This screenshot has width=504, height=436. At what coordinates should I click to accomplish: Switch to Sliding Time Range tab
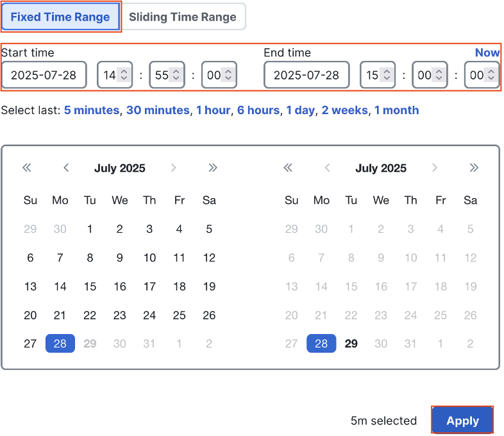coord(183,17)
